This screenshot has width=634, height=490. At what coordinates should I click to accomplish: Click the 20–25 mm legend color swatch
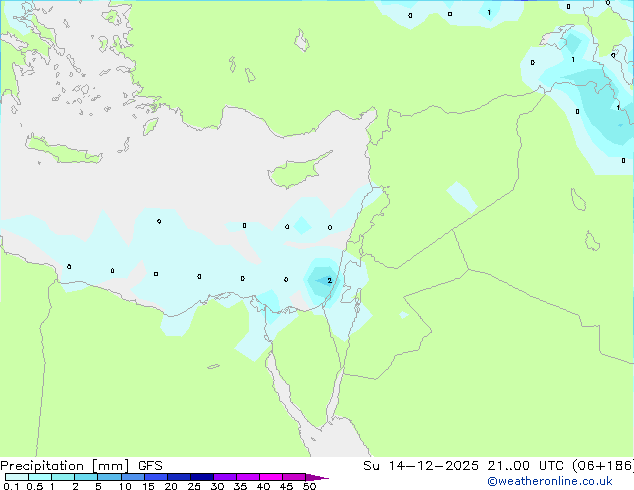179,477
